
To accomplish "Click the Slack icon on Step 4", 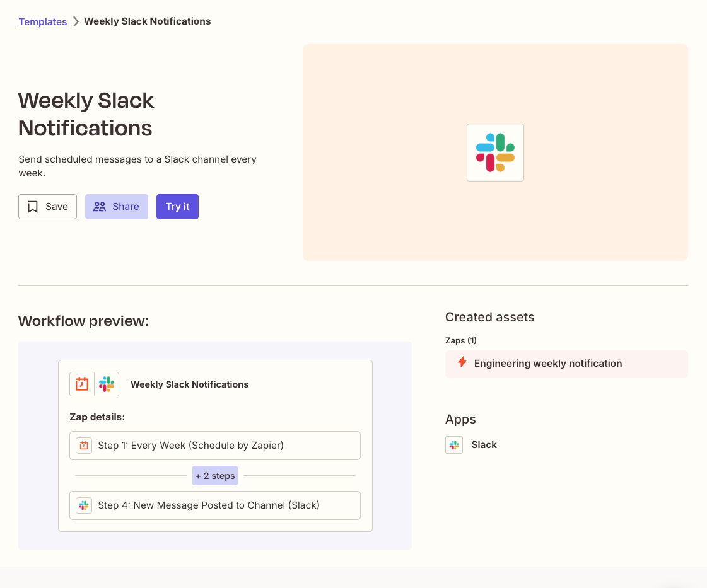I will (x=83, y=505).
